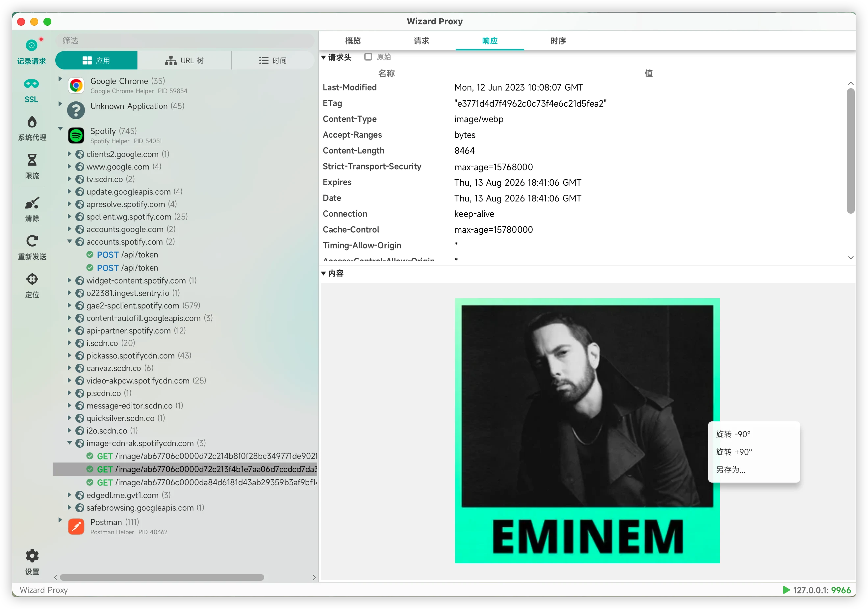Collapse the content section triangle
The image size is (868, 609).
324,274
